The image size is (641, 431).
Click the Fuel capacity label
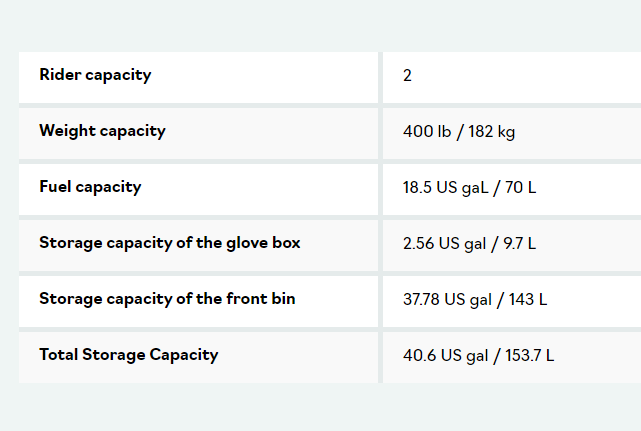coord(90,187)
